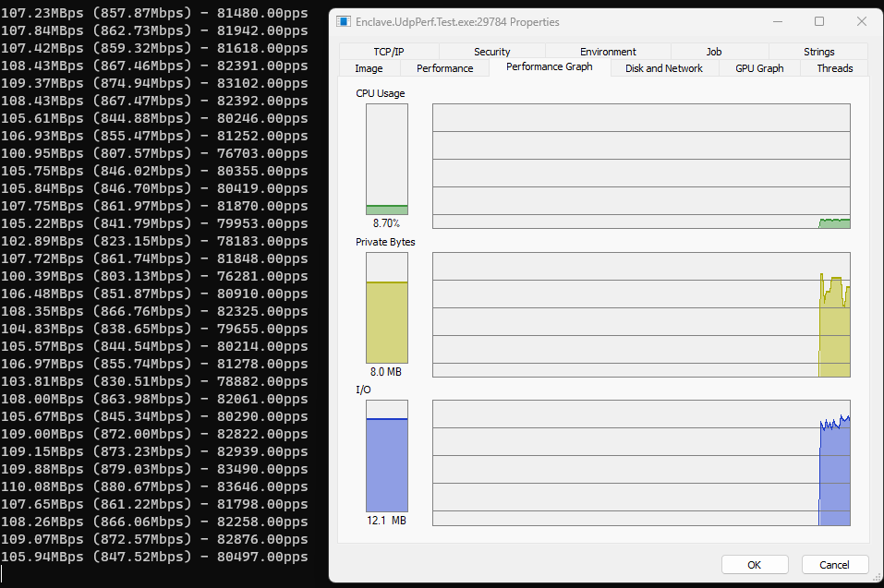
Task: Click the CPU Usage bar gauge
Action: tap(387, 160)
